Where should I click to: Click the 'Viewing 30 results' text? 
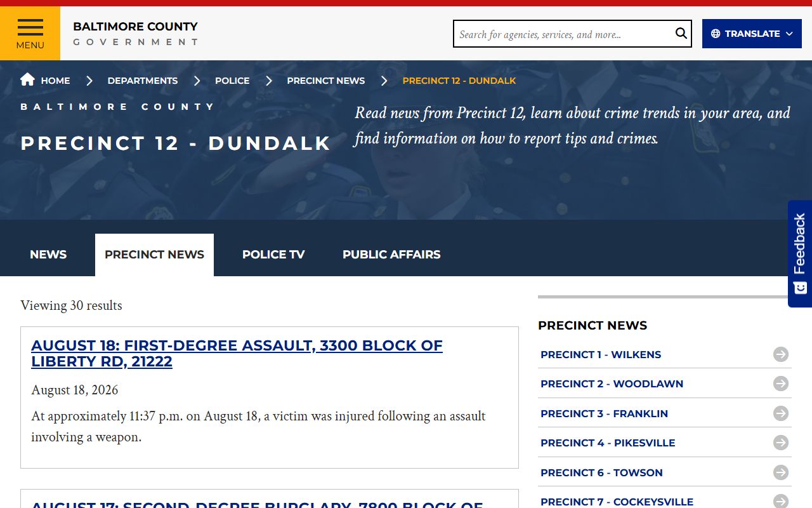[71, 305]
